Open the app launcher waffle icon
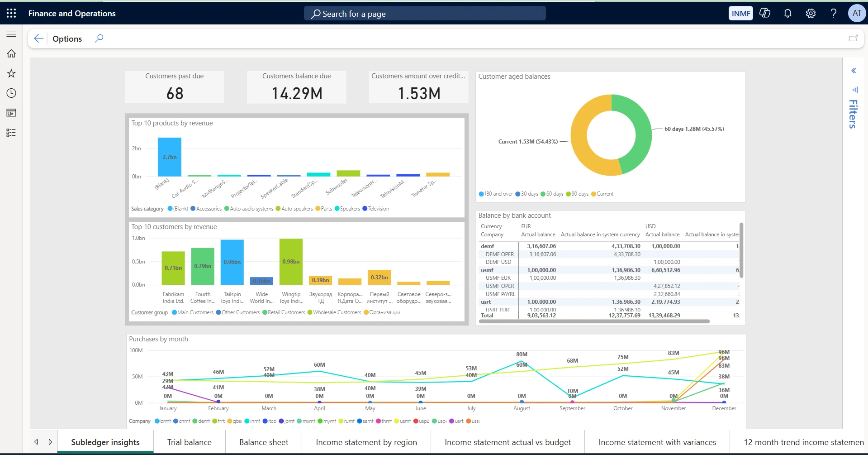The height and width of the screenshot is (455, 868). click(x=11, y=13)
